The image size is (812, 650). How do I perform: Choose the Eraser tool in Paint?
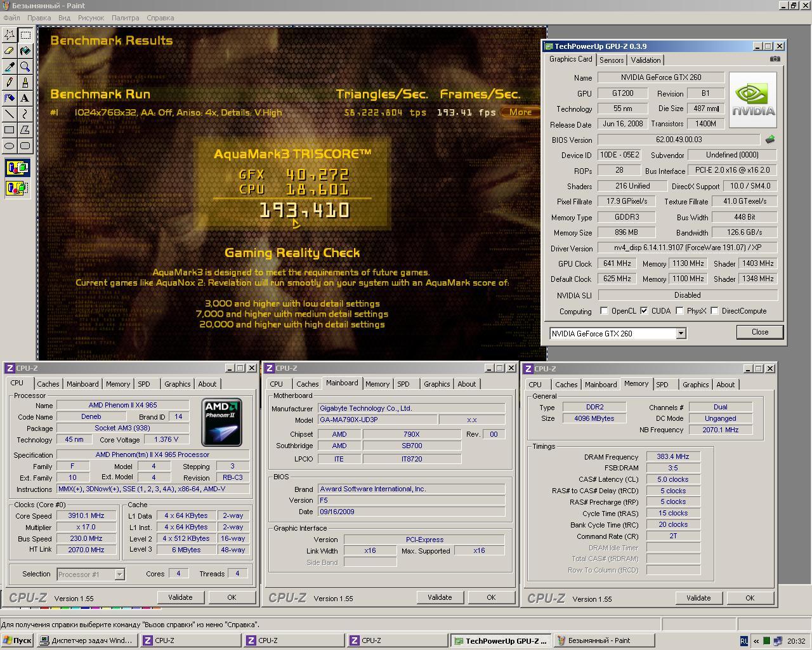(x=10, y=51)
